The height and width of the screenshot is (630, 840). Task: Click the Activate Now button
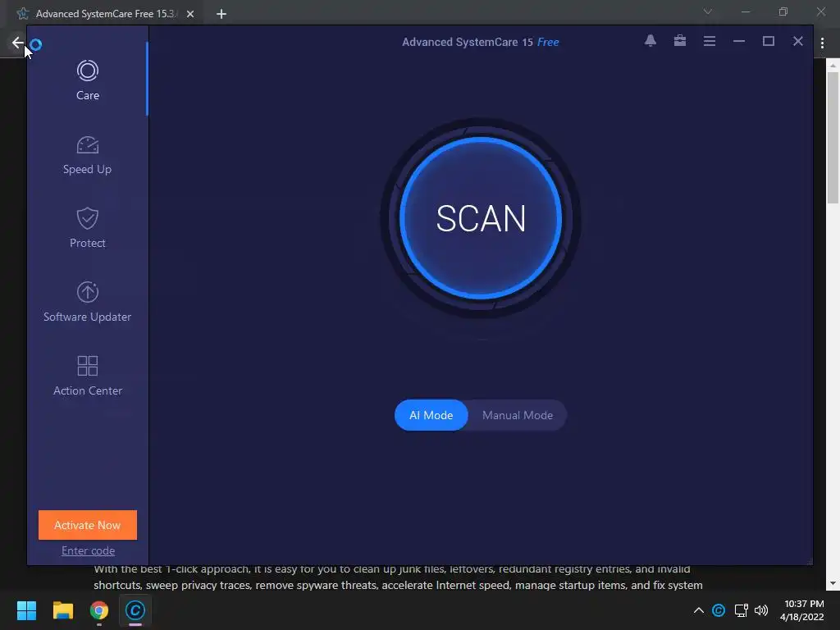click(87, 525)
